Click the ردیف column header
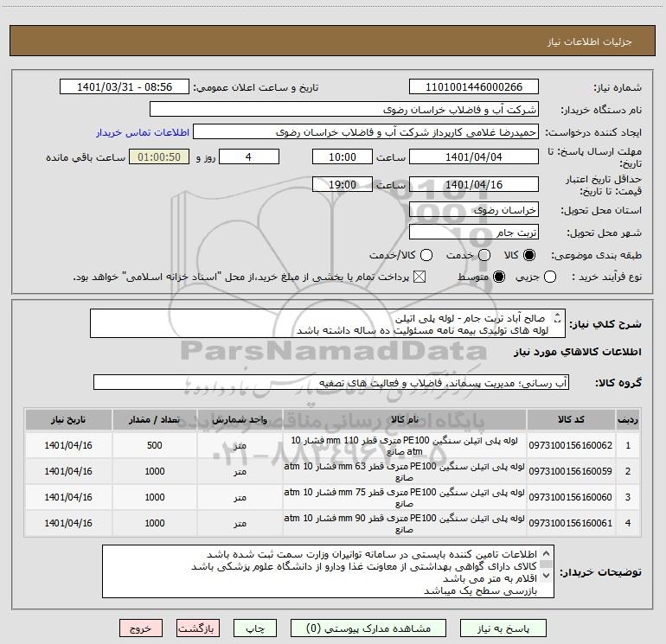 coord(628,419)
